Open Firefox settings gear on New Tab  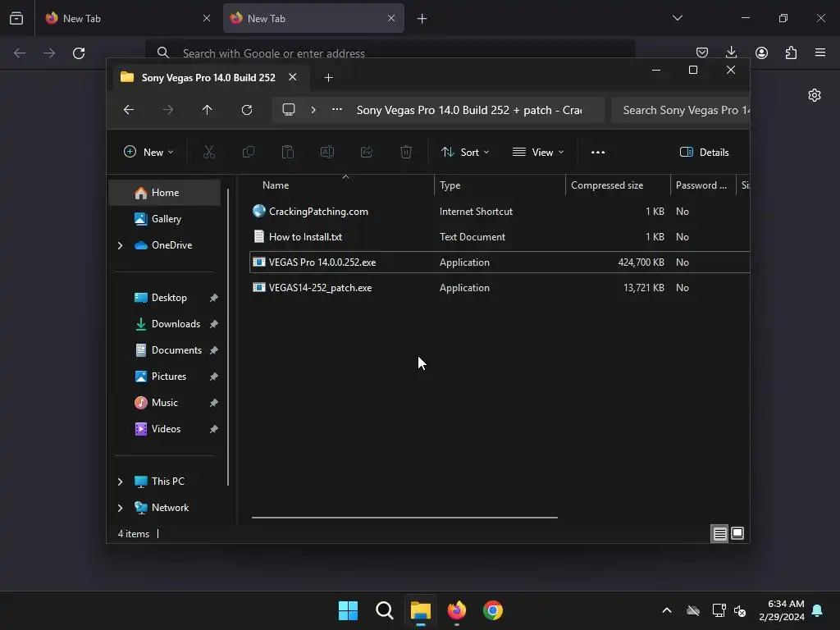[815, 95]
